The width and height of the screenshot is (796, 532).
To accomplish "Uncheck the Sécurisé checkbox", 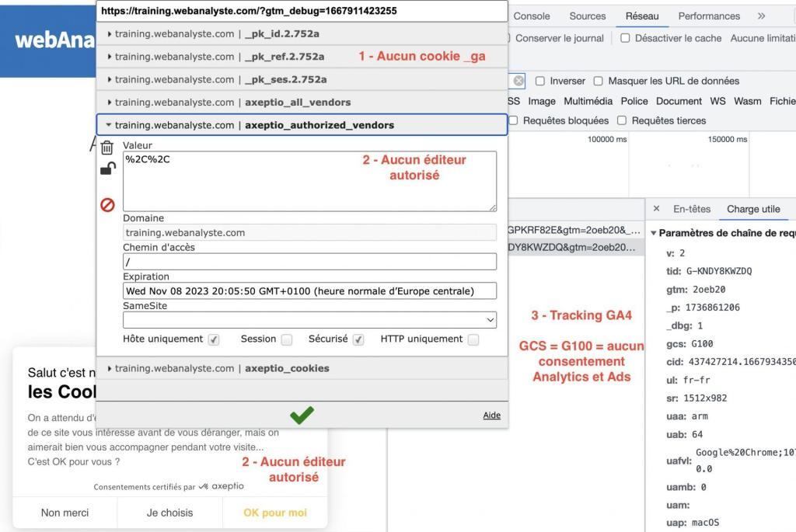I will point(358,339).
